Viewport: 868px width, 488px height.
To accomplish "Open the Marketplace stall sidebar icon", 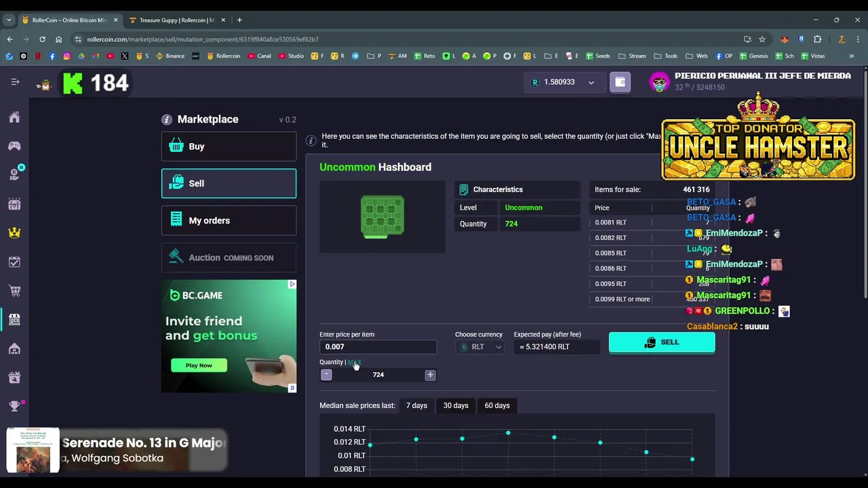I will click(14, 319).
